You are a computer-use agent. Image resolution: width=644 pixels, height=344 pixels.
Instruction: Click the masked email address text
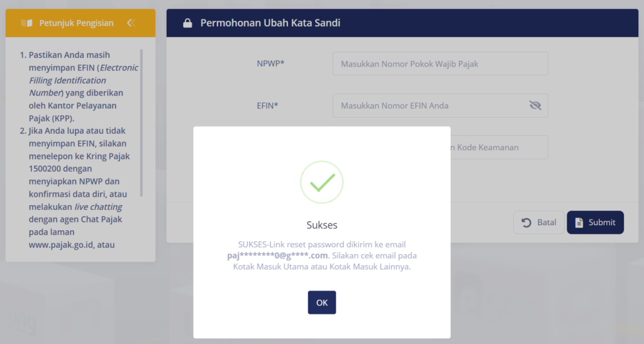tap(278, 255)
